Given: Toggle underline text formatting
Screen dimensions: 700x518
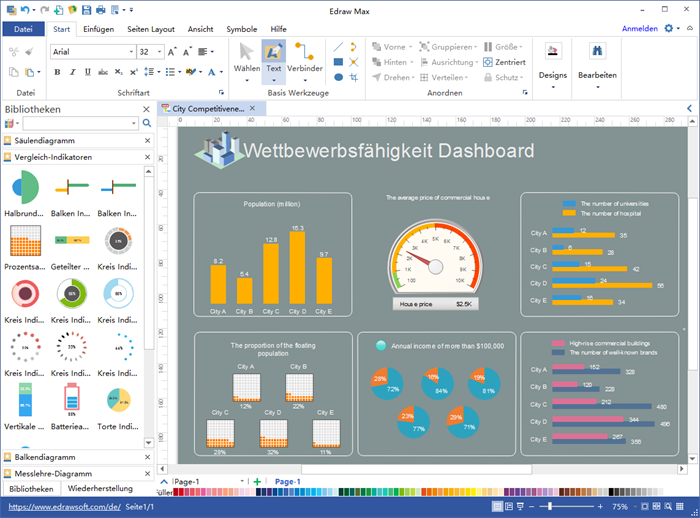Looking at the screenshot, I should 90,73.
